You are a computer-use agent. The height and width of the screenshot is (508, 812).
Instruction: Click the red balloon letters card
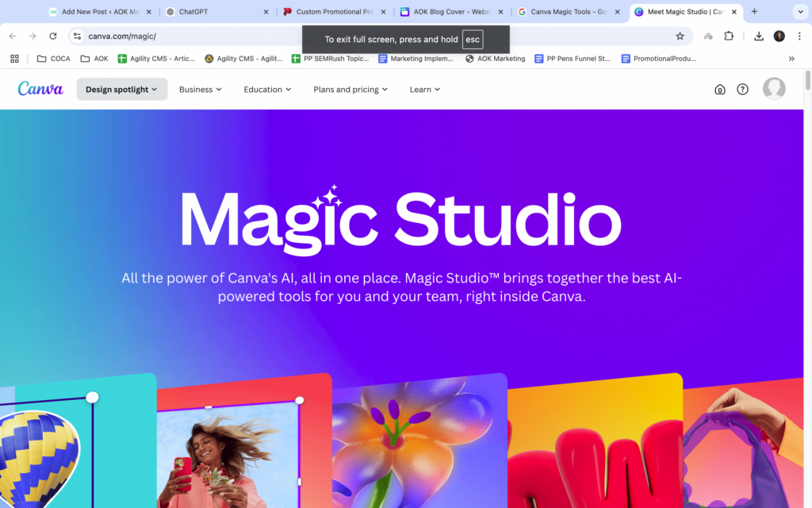[x=595, y=441]
